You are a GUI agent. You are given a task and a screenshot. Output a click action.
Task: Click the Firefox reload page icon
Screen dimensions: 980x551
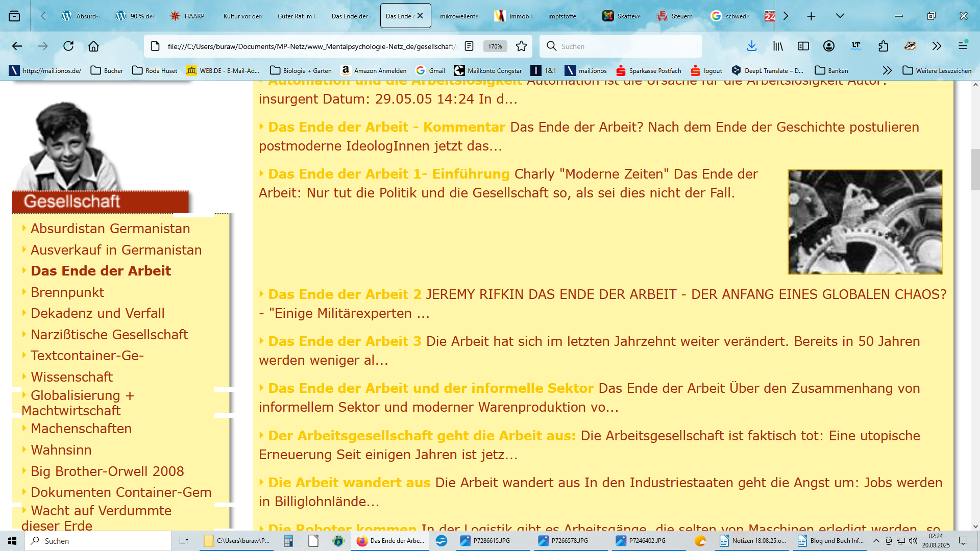(68, 46)
